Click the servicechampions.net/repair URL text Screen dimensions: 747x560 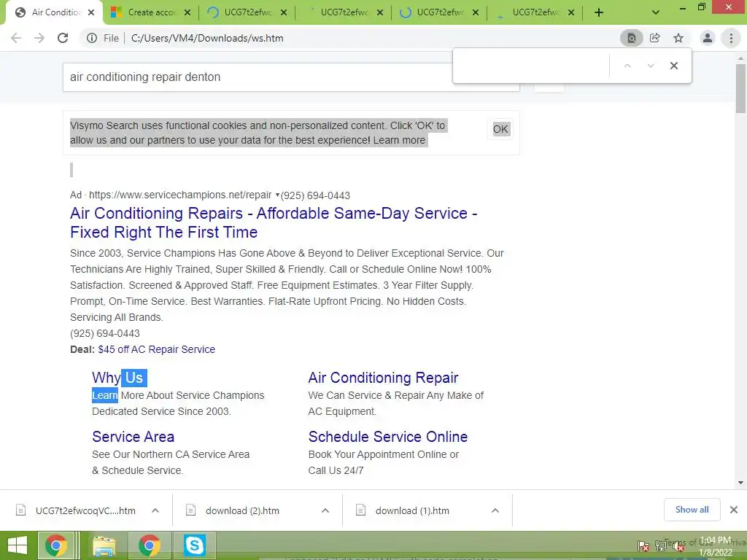(180, 195)
